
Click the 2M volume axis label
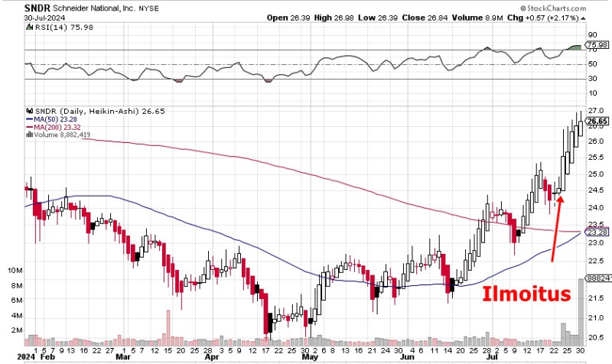coord(17,330)
